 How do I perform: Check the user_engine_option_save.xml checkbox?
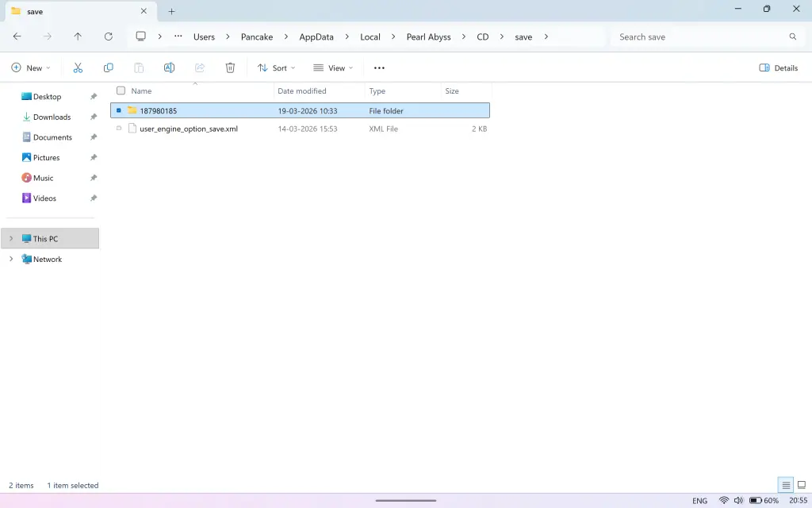click(119, 129)
